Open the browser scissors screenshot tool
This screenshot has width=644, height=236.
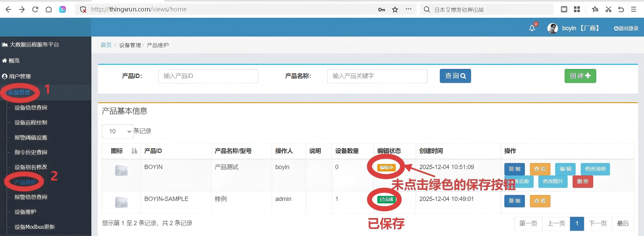tap(608, 9)
